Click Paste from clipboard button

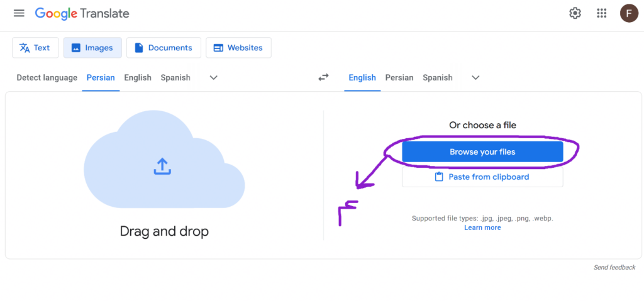click(x=482, y=177)
